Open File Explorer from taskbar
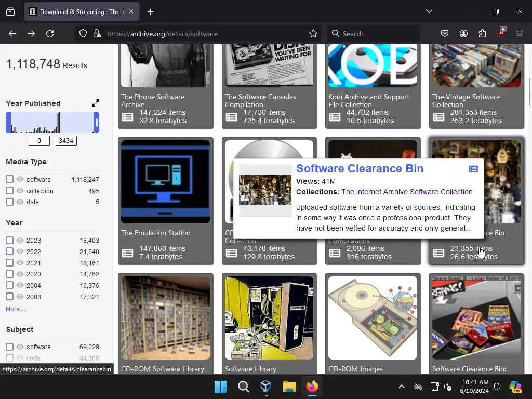Viewport: 532px width, 399px height. 289,387
